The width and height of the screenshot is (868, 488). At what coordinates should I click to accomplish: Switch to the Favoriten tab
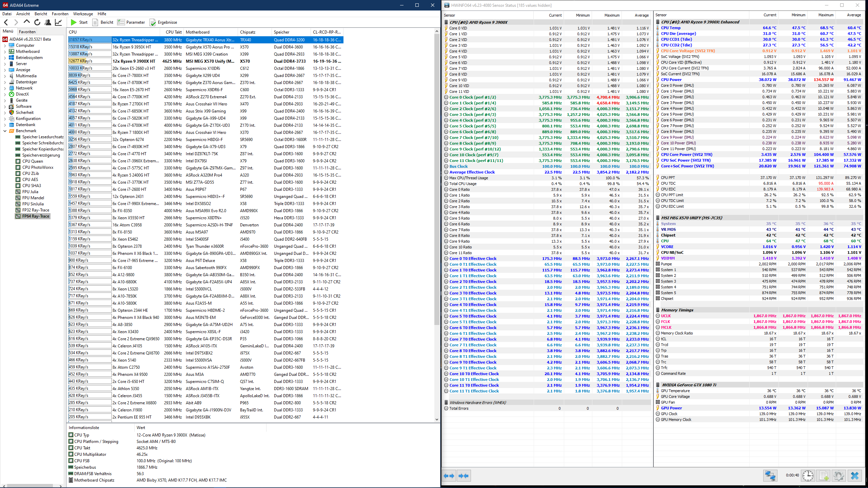(27, 32)
